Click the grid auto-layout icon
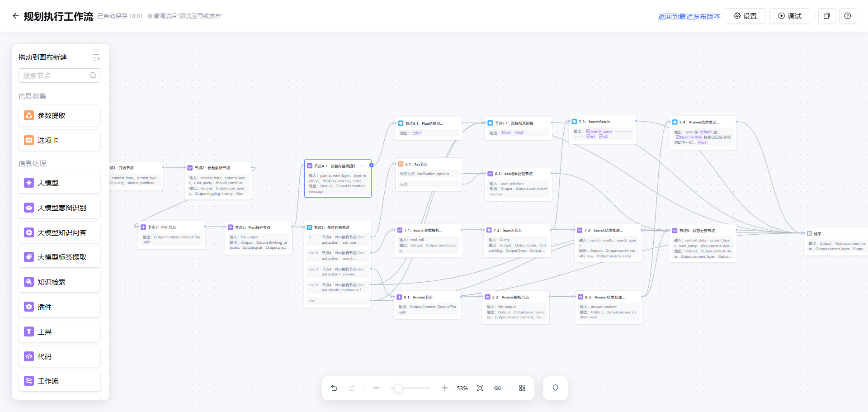Image resolution: width=868 pixels, height=412 pixels. [522, 388]
